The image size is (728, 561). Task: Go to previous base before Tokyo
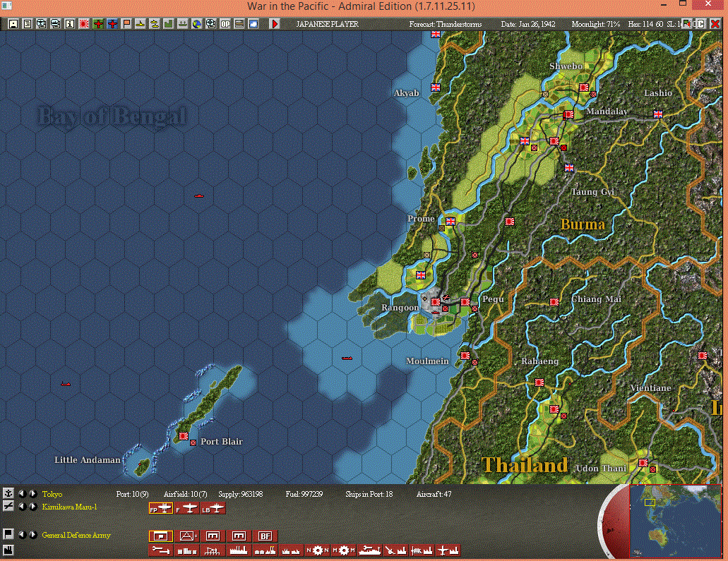[x=22, y=494]
